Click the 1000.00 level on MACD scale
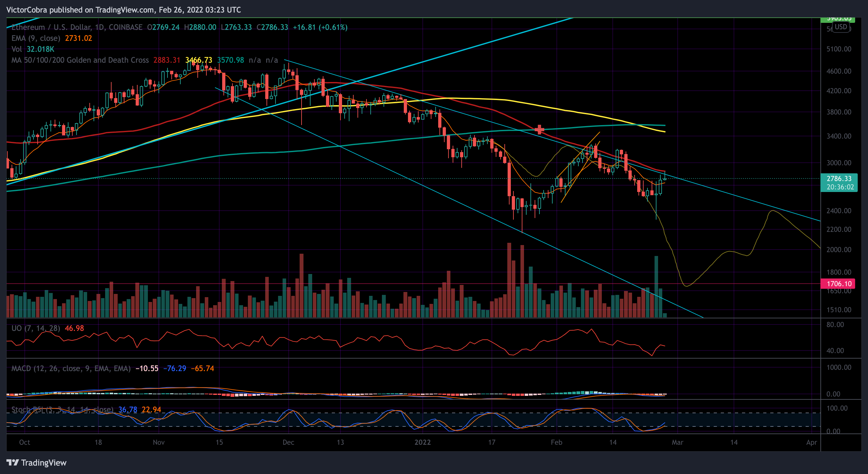Screen dimensions: 868x474 [x=839, y=368]
